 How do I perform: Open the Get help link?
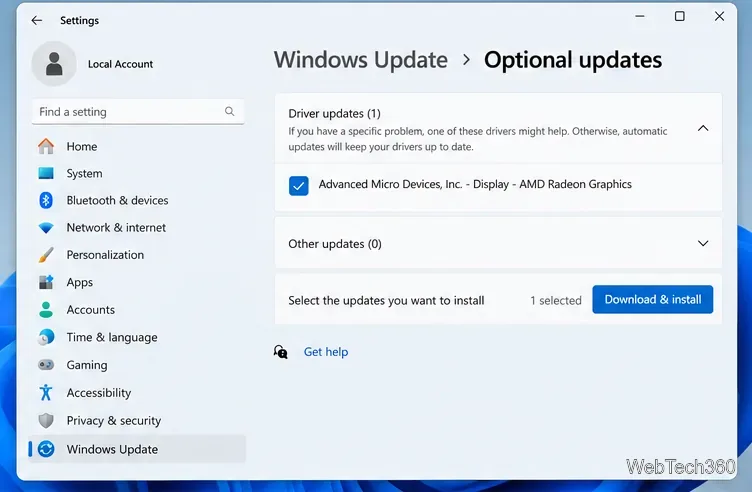[x=326, y=352]
